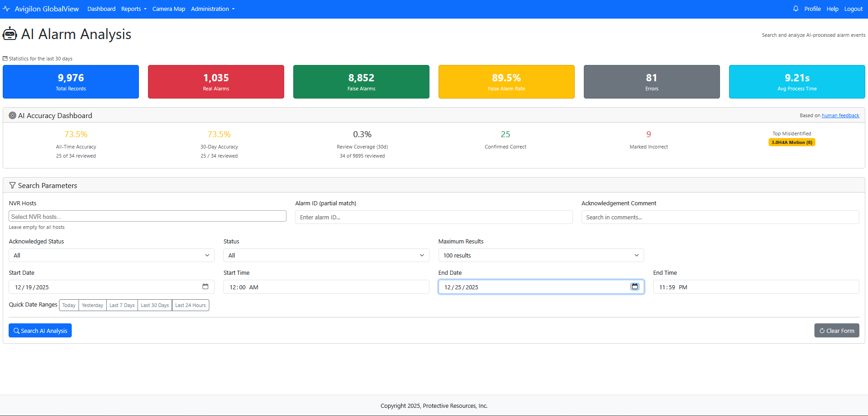Open the Reports dropdown menu
868x416 pixels.
tap(134, 9)
